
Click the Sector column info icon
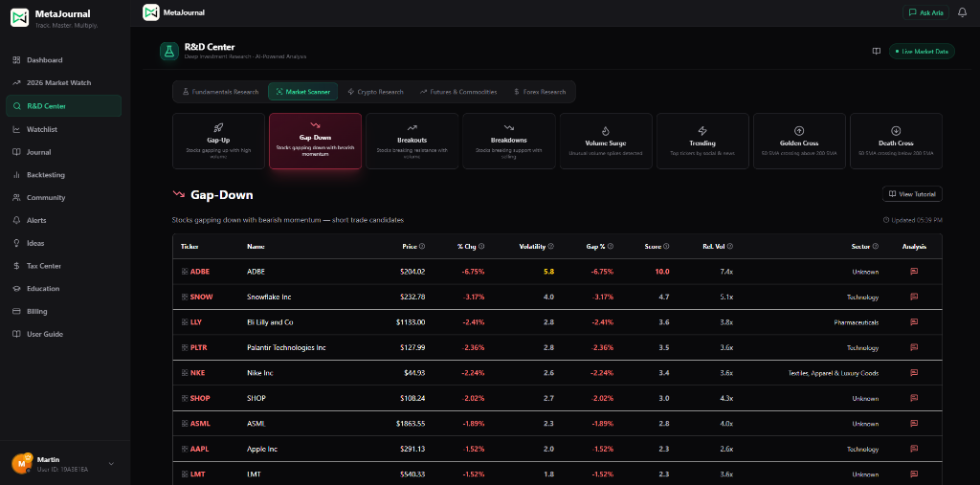coord(876,246)
